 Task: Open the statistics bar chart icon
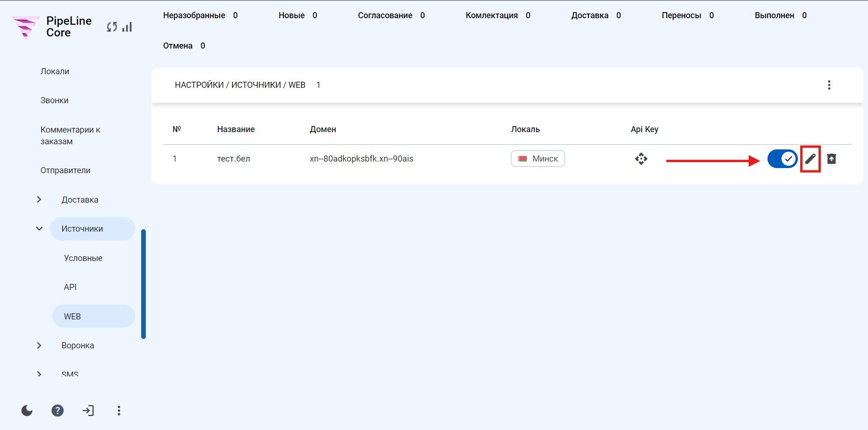(127, 27)
